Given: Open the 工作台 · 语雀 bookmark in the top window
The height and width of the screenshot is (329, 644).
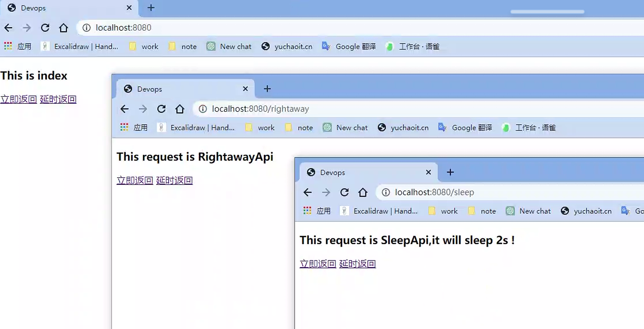Looking at the screenshot, I should click(413, 46).
